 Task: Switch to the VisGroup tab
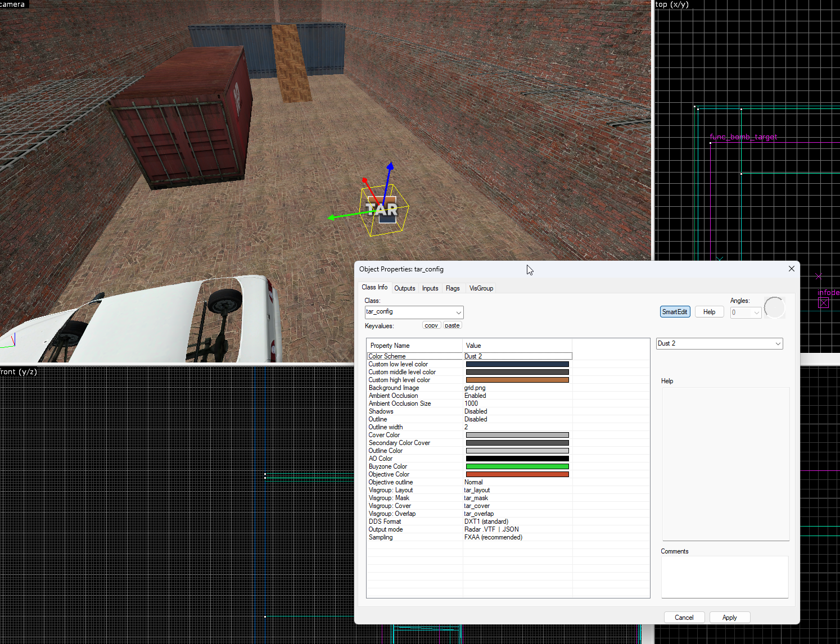tap(481, 288)
